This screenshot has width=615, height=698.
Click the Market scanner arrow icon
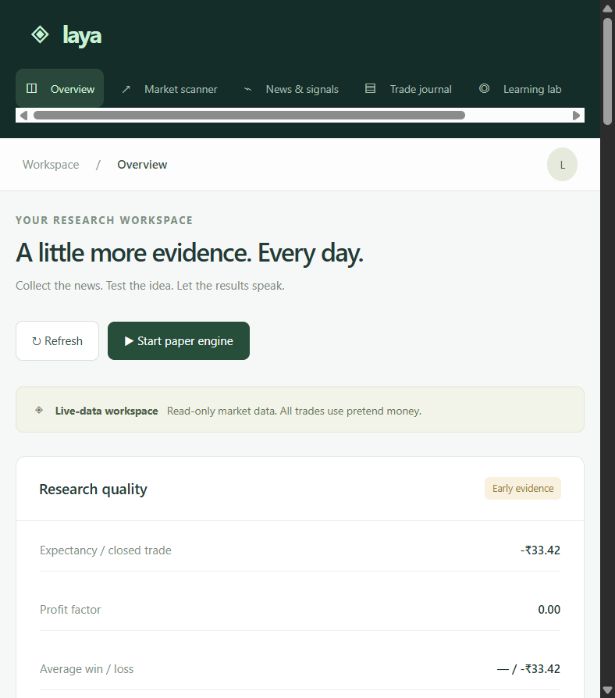pos(126,89)
